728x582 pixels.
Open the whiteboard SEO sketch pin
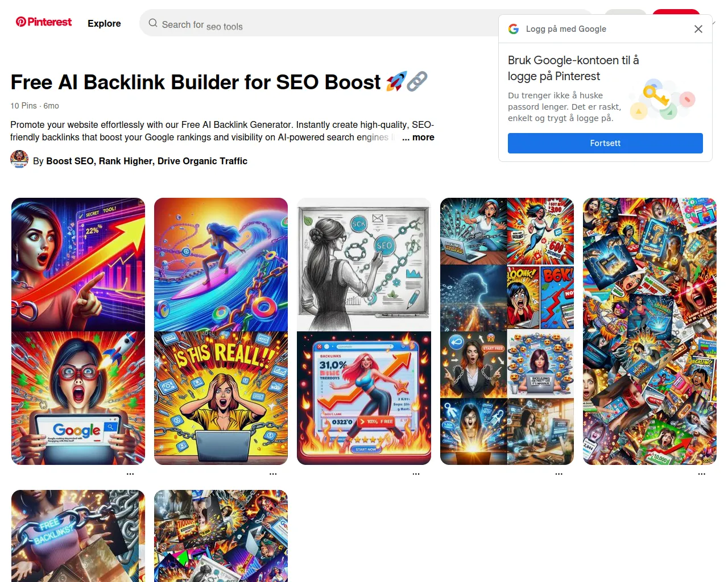click(364, 264)
